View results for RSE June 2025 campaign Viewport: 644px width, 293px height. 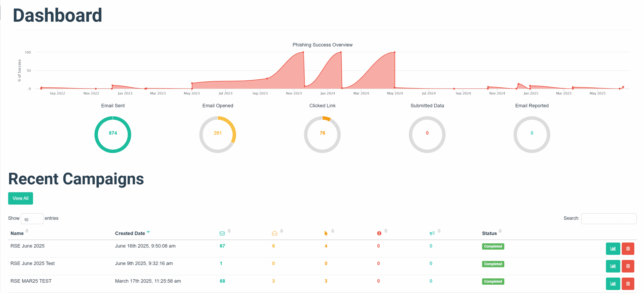pyautogui.click(x=613, y=248)
